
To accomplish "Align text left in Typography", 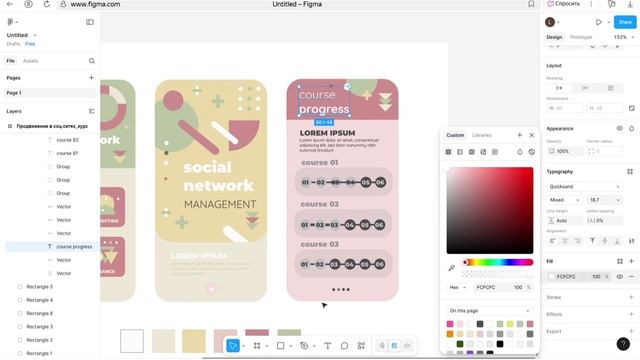I will click(x=552, y=241).
